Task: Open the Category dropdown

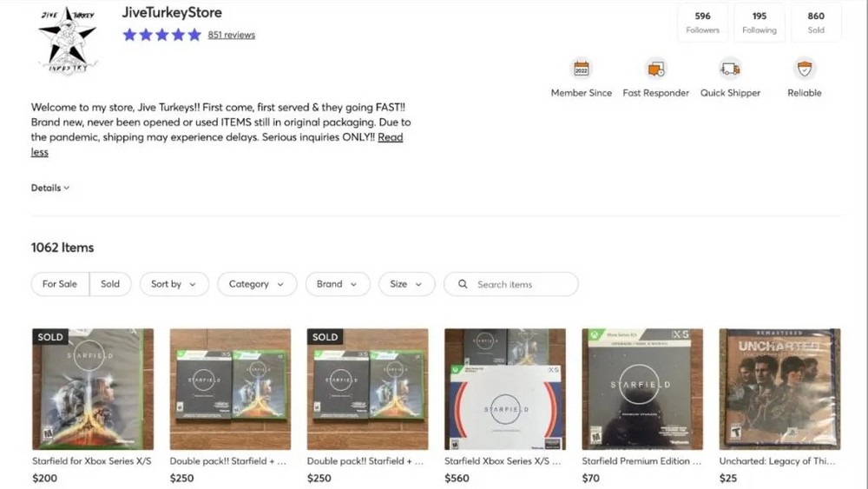Action: point(257,284)
